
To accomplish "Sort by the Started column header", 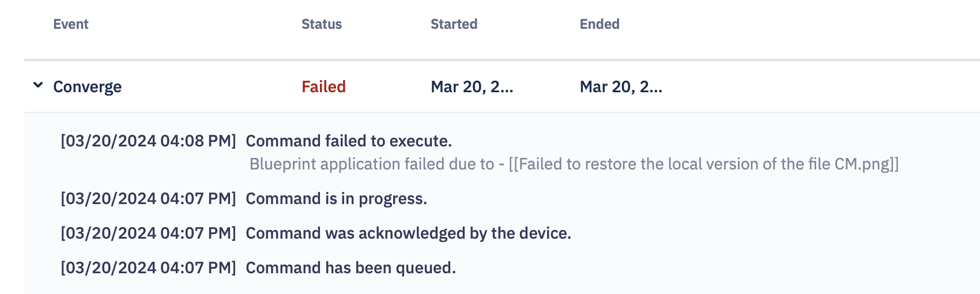I will point(454,24).
